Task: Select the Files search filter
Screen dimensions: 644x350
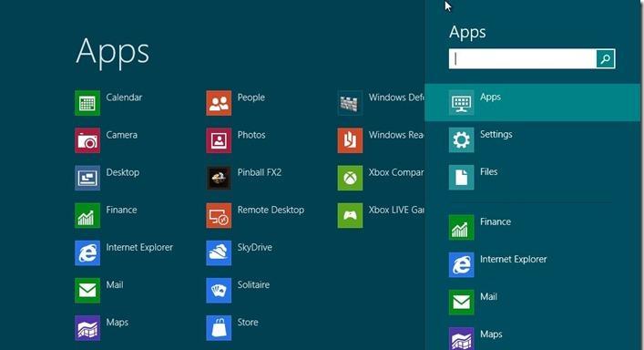Action: [x=532, y=177]
